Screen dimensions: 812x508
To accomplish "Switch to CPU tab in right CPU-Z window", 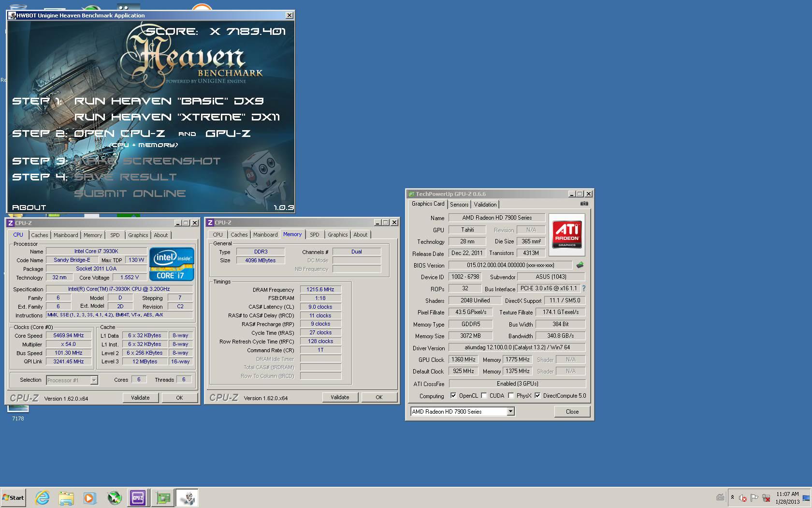I will coord(218,235).
